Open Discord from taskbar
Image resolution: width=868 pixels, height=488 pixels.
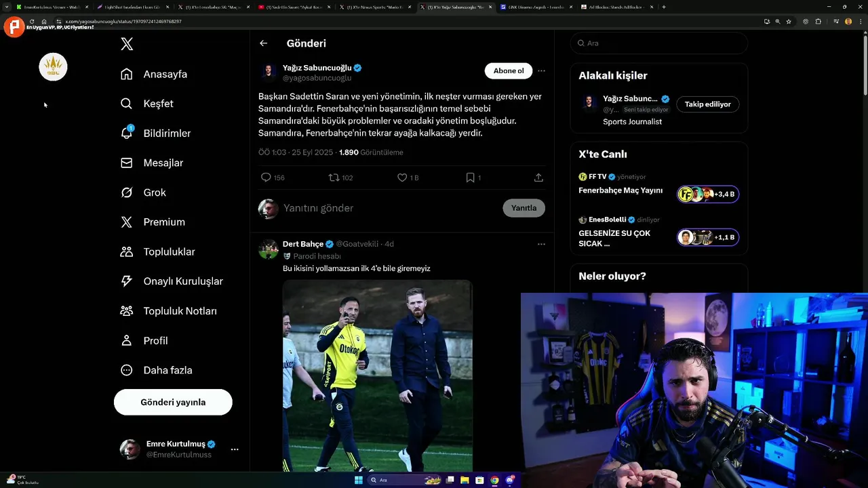[510, 480]
